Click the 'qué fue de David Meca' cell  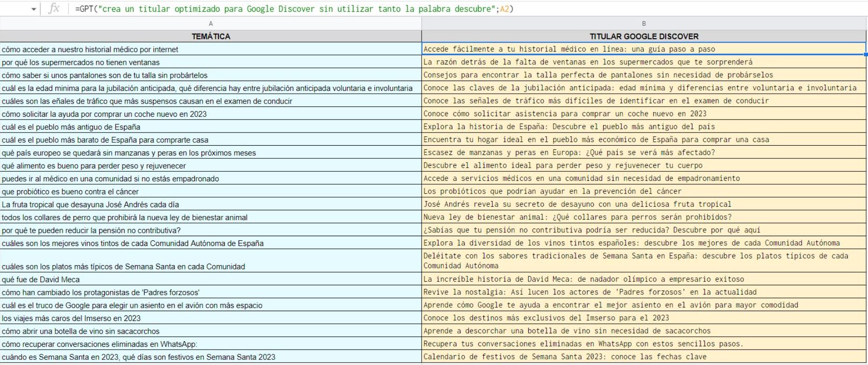pos(211,280)
